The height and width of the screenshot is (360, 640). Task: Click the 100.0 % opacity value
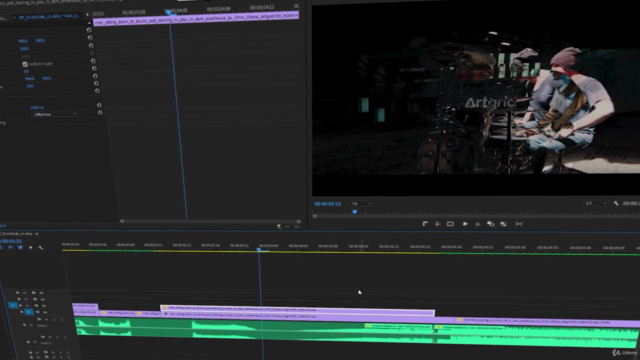pyautogui.click(x=37, y=107)
